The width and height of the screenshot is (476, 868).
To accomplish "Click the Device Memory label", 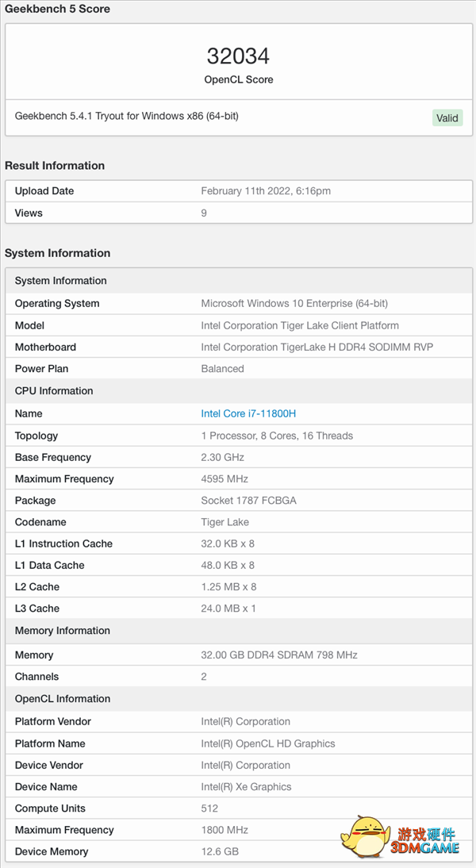I will (x=52, y=851).
